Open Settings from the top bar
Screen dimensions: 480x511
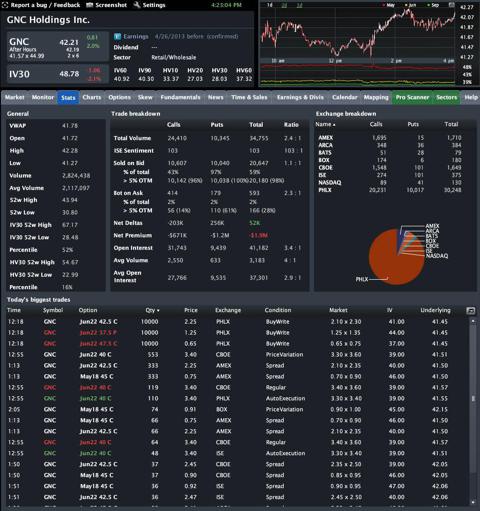point(154,5)
